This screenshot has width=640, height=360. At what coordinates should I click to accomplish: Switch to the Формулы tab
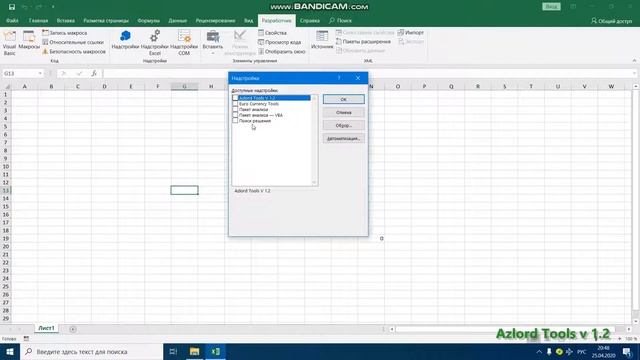click(x=149, y=20)
